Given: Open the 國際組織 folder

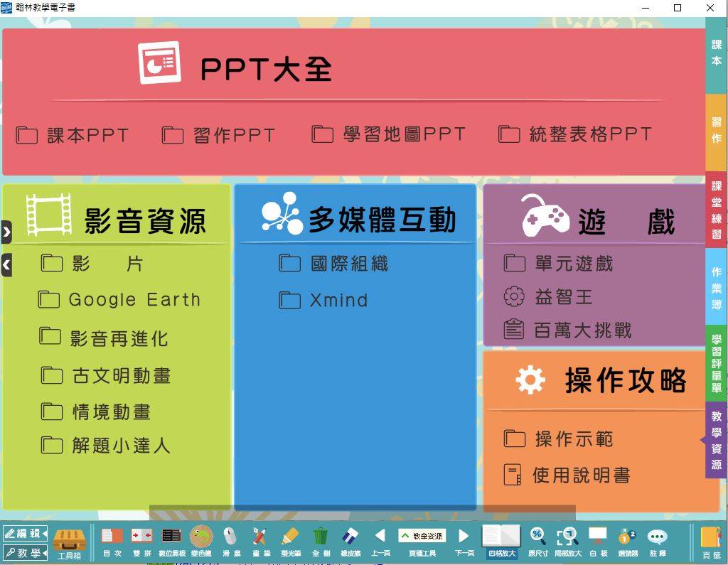Looking at the screenshot, I should 333,263.
